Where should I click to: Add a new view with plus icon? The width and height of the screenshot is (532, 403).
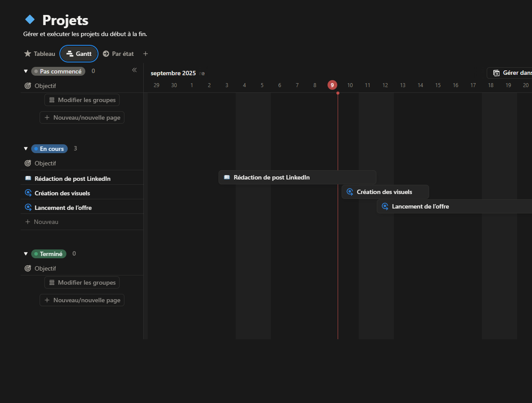click(146, 54)
